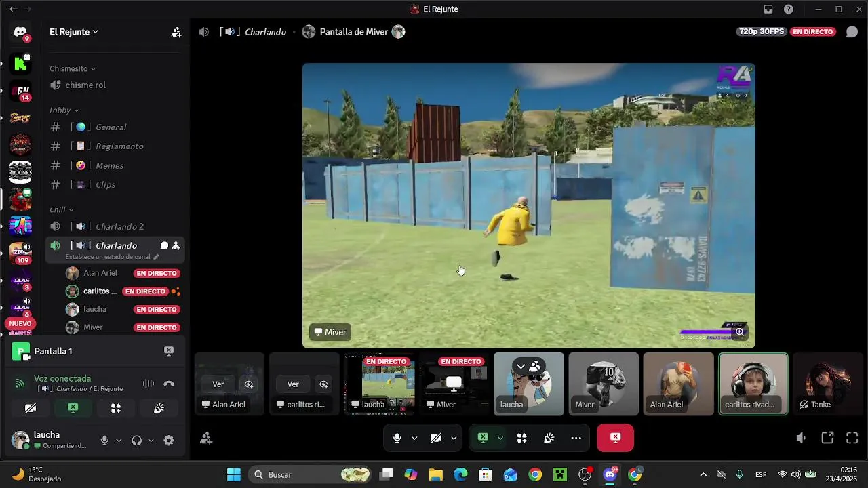Open more options three dots in call bar
The image size is (868, 488).
(x=576, y=439)
